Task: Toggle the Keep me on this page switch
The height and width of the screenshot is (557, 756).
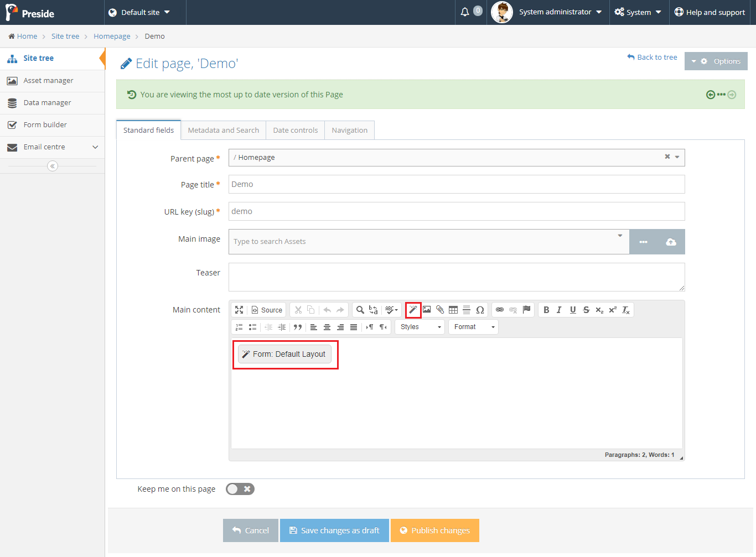Action: tap(240, 489)
